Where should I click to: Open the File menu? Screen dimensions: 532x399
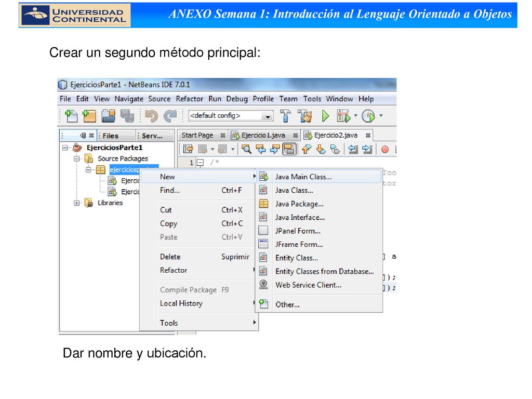[65, 99]
